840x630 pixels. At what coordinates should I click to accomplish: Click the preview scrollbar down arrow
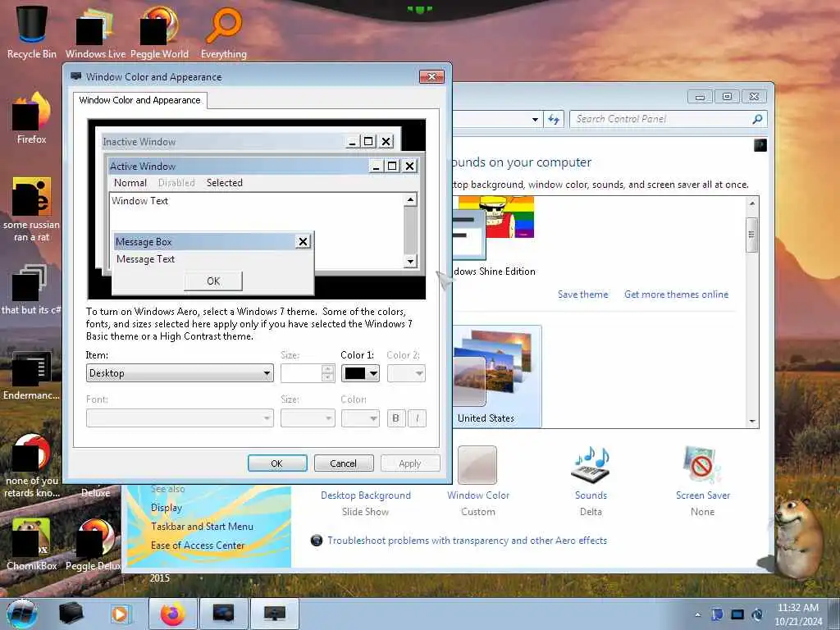pos(410,262)
